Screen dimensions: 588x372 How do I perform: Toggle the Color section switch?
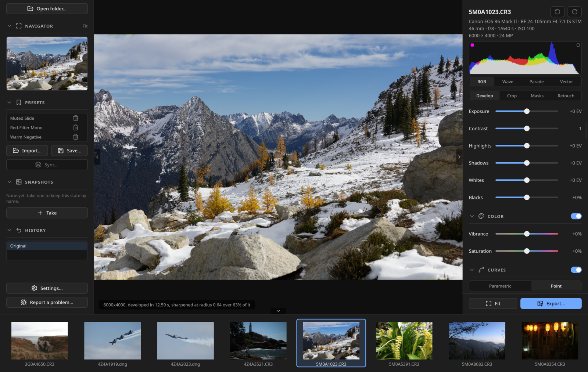(576, 216)
